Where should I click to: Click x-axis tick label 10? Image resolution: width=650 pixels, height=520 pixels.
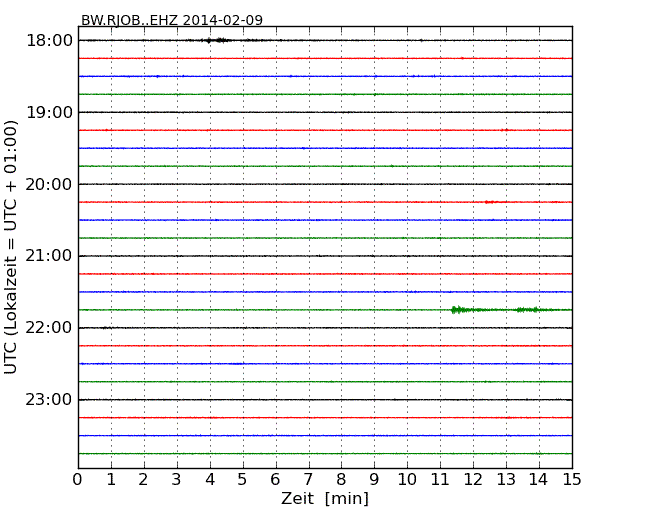407,480
